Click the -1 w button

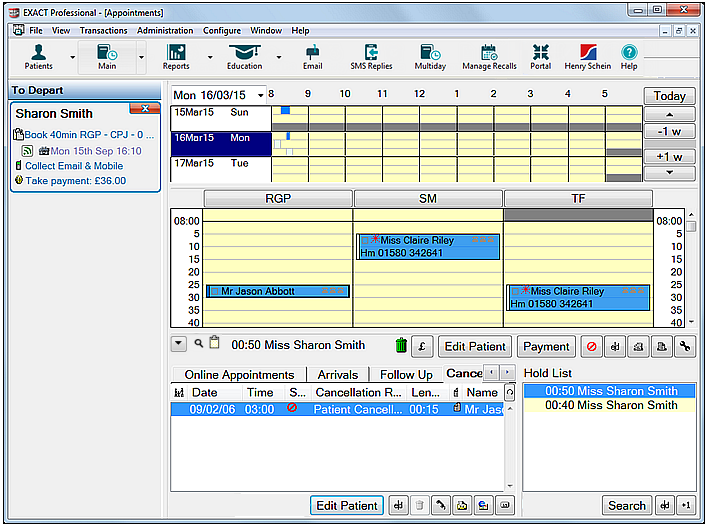[669, 132]
